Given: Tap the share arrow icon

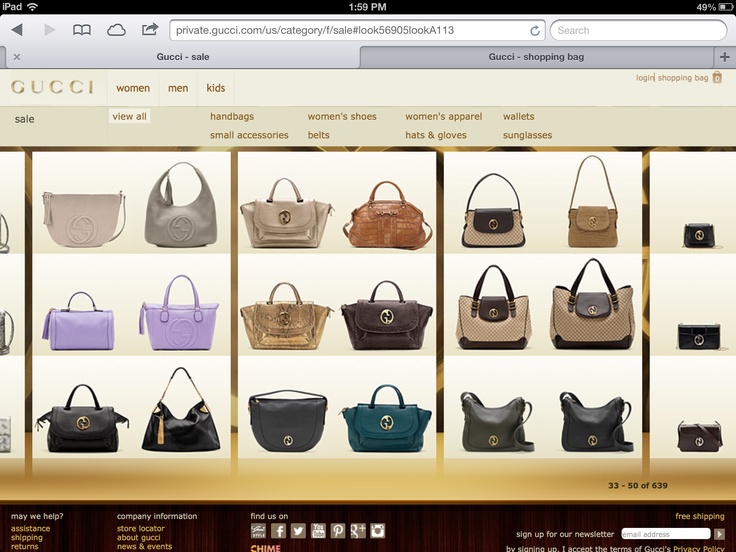Looking at the screenshot, I should pos(150,30).
